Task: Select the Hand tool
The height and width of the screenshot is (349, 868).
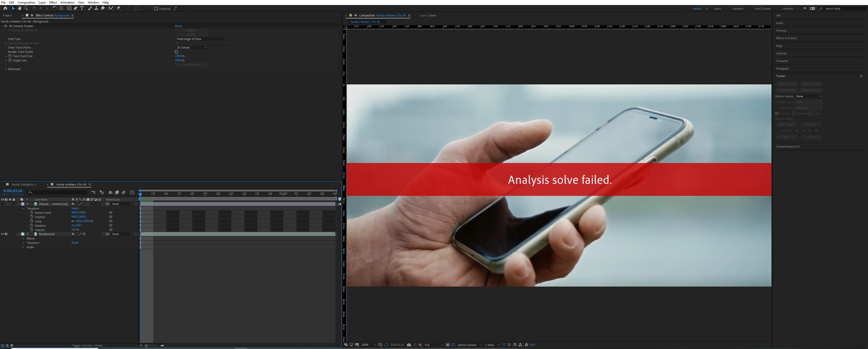Action: click(x=19, y=8)
